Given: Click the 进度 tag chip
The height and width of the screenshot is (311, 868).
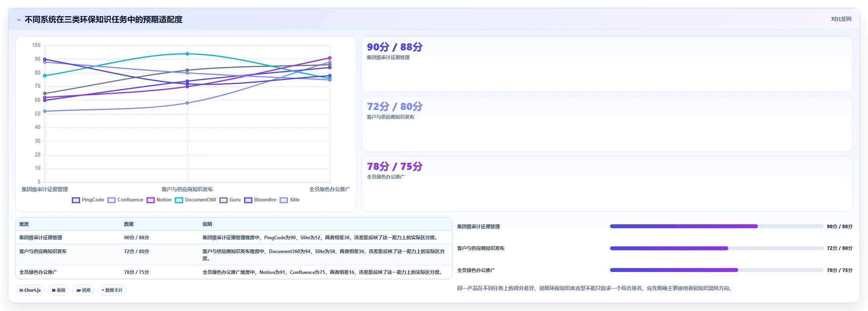Looking at the screenshot, I should coord(83,290).
